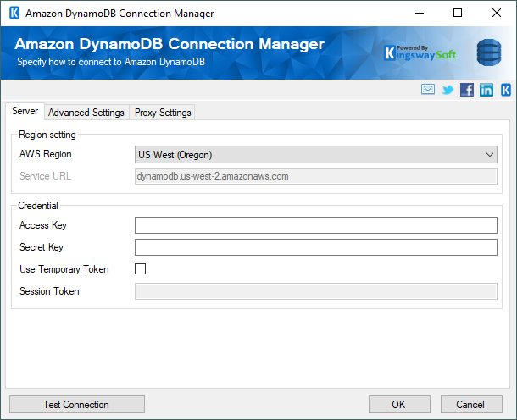Enable the Use Temporary Token checkbox
The image size is (517, 420).
tap(140, 268)
